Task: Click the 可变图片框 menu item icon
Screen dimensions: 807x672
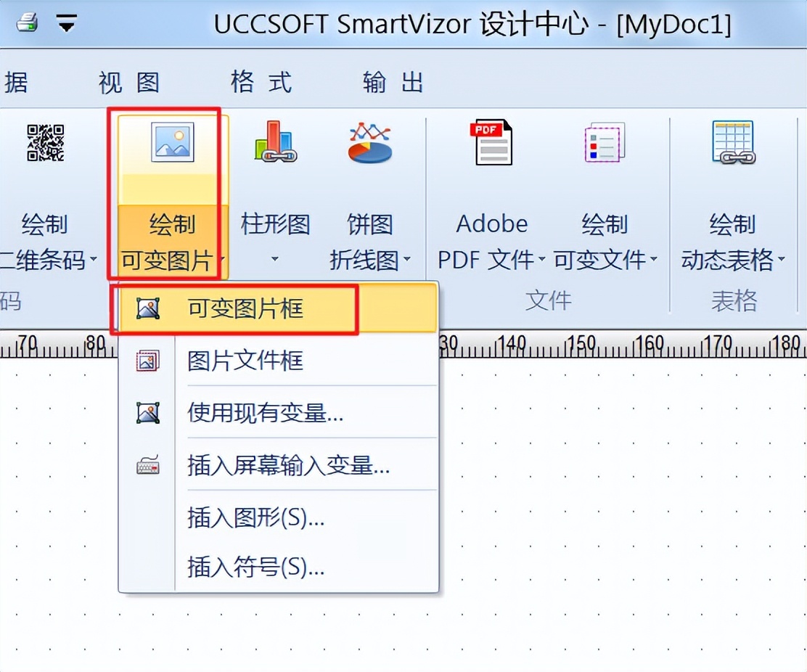Action: coord(148,308)
